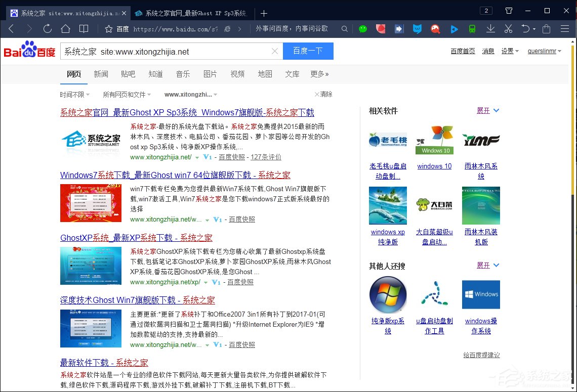
Task: Click the GhostXP result thumbnail image
Action: (x=91, y=266)
